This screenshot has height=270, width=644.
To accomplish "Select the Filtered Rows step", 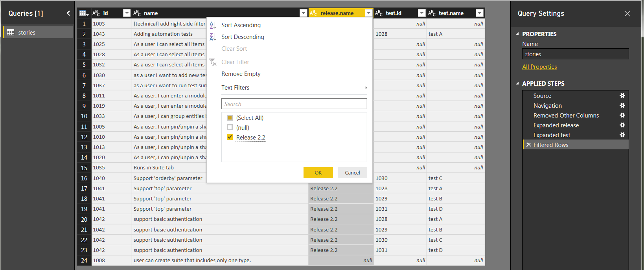I will pyautogui.click(x=551, y=145).
